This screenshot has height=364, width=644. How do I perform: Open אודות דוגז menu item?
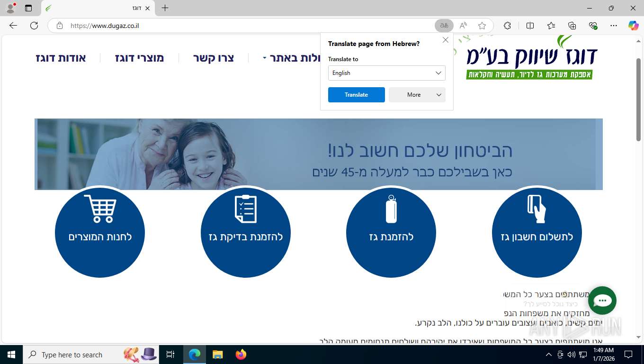pos(61,58)
